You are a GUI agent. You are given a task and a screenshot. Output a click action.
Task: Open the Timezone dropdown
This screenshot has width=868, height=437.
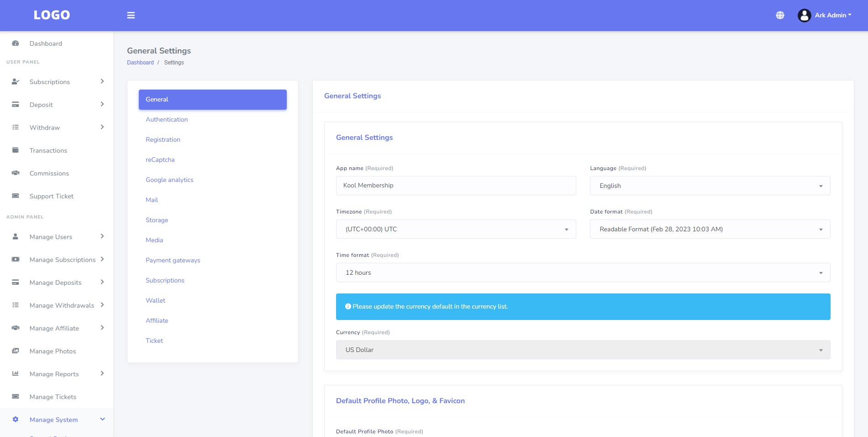click(455, 229)
